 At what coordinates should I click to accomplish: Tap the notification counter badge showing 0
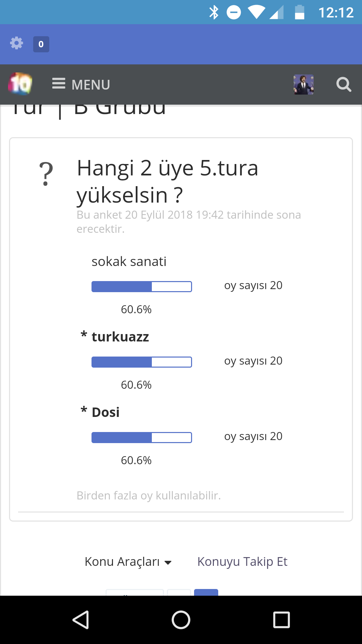41,44
